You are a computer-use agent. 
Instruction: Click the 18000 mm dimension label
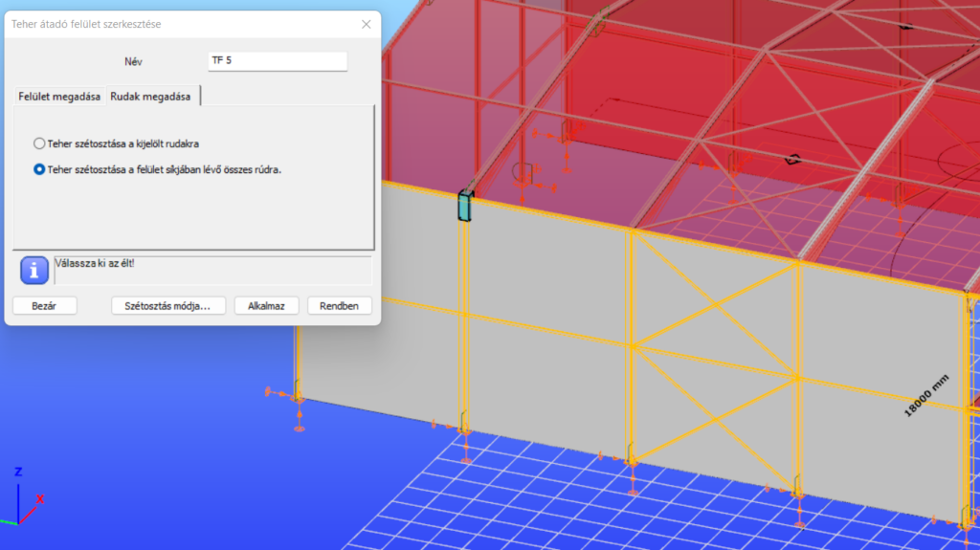coord(928,395)
